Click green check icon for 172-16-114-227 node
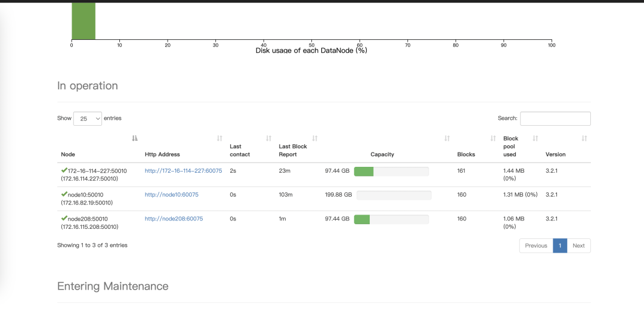The width and height of the screenshot is (644, 314). tap(64, 170)
